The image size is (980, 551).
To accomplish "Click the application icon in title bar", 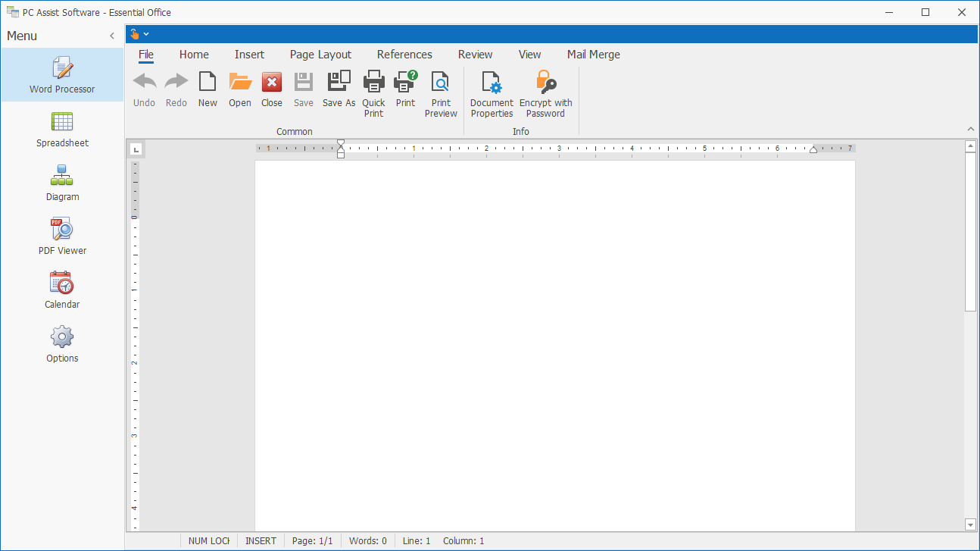I will point(13,12).
